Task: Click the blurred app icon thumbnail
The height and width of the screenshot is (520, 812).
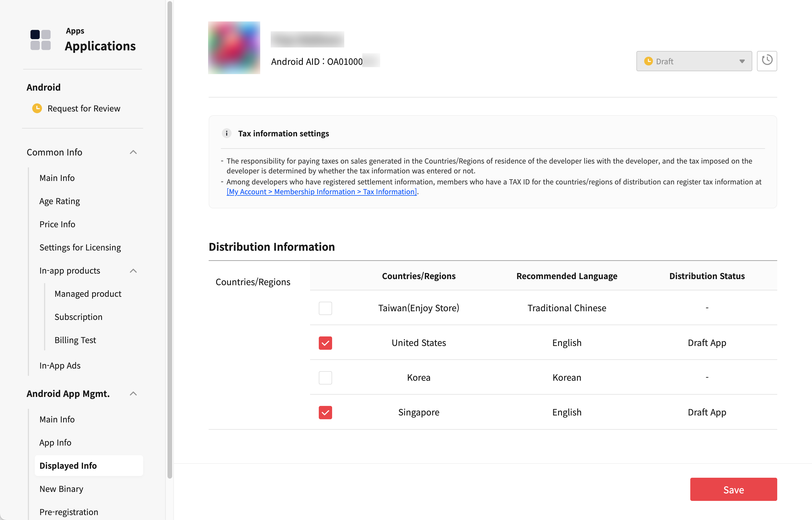Action: pyautogui.click(x=234, y=47)
